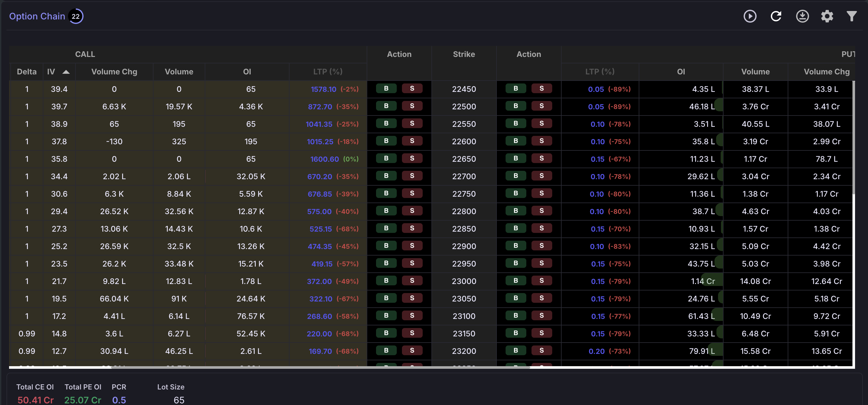Click the horizontal scrollbar under the table

[320, 367]
